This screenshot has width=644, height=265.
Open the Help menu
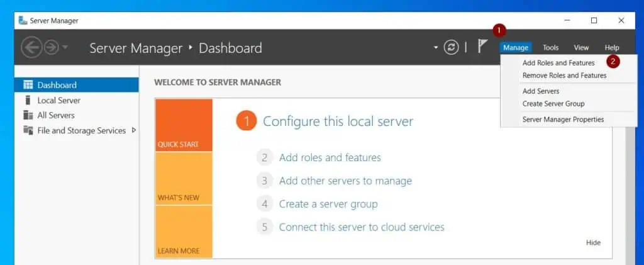(x=611, y=48)
